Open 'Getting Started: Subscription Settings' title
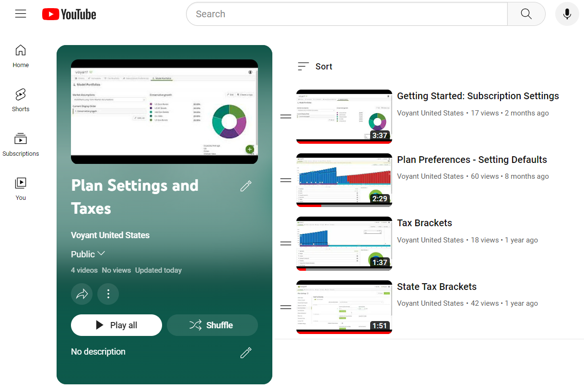This screenshot has height=392, width=584. tap(478, 96)
